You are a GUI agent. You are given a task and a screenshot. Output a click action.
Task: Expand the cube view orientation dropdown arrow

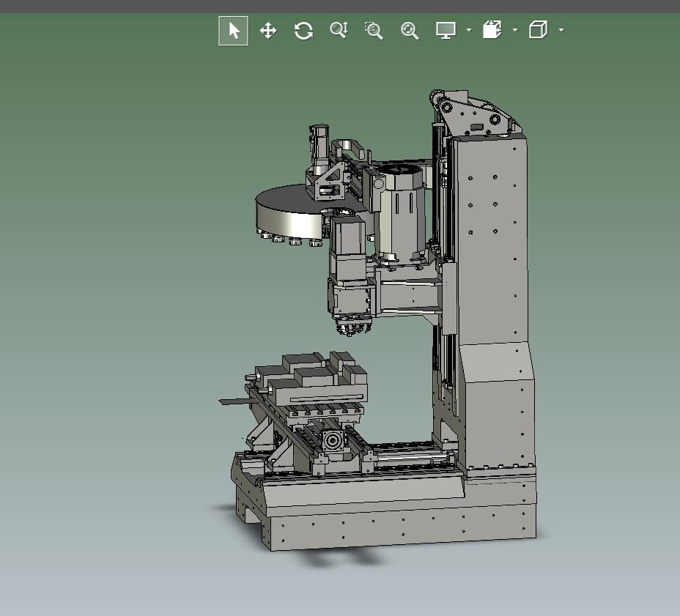coord(561,31)
